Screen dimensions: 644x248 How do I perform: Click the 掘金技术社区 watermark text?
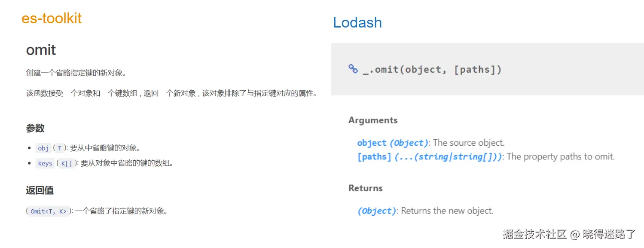[534, 234]
